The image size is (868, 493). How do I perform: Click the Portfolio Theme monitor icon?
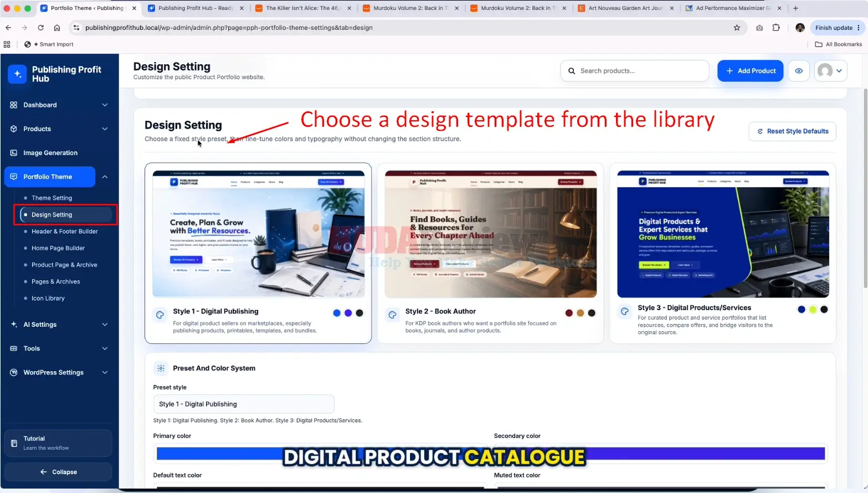[x=13, y=177]
